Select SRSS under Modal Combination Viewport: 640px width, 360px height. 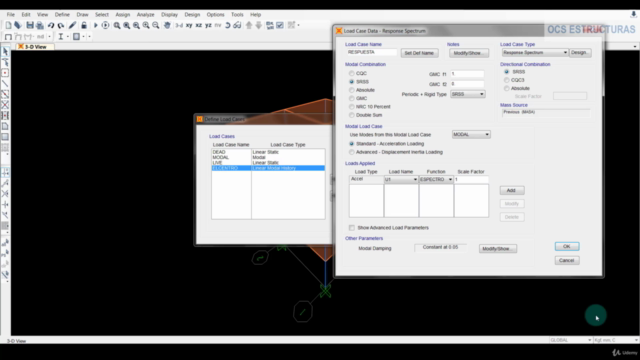pos(351,82)
